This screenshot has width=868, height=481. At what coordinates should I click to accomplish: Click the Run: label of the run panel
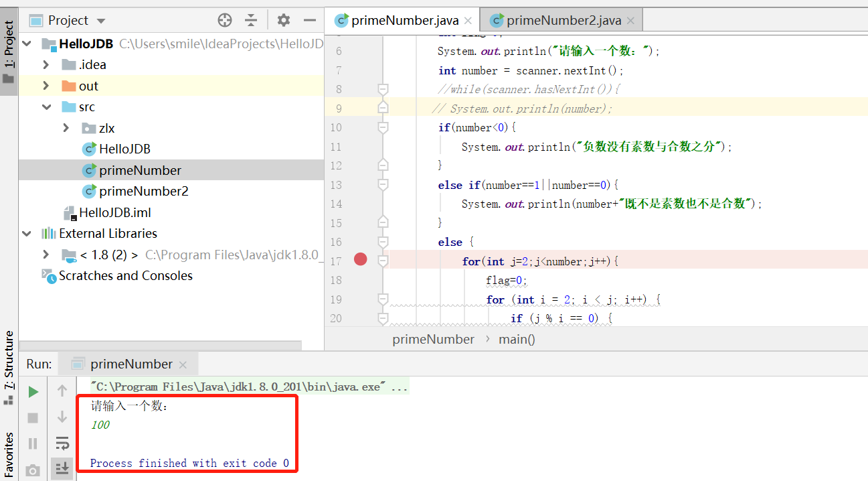tap(39, 364)
